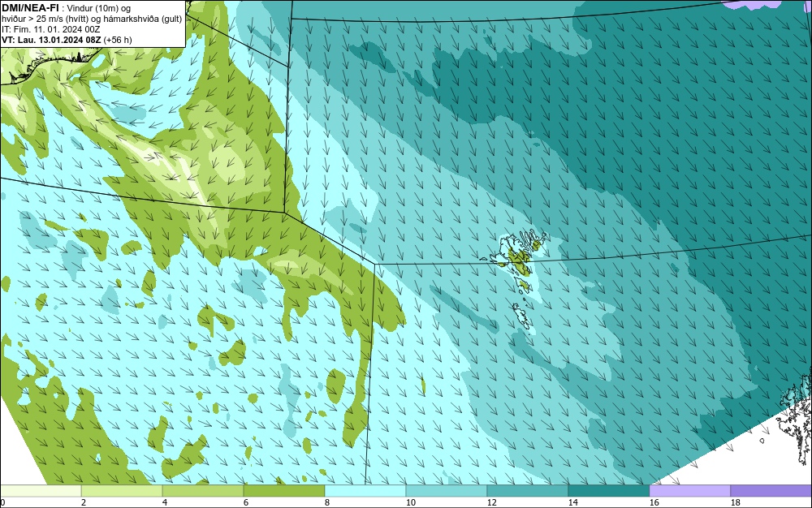Click the DMI/NEA-FI title text
812x508 pixels.
30,6
